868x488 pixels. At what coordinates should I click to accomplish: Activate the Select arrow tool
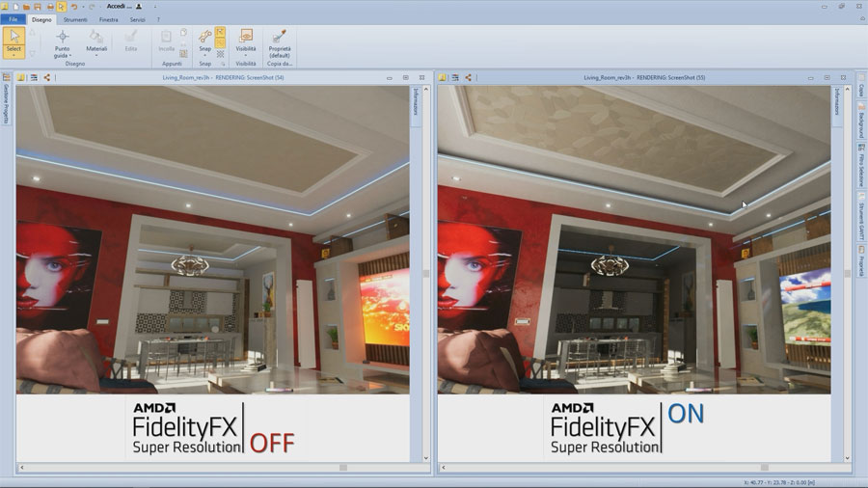(x=14, y=39)
